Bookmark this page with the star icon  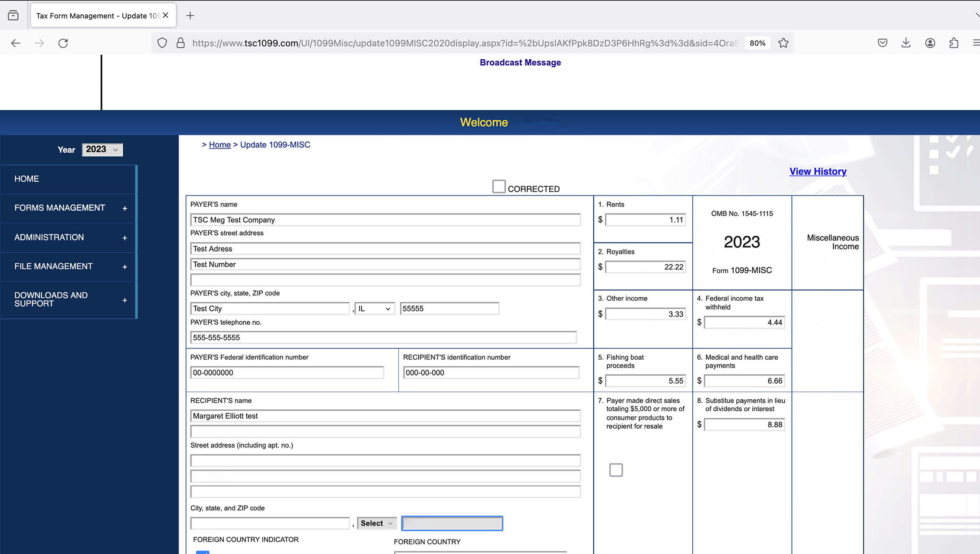[783, 43]
